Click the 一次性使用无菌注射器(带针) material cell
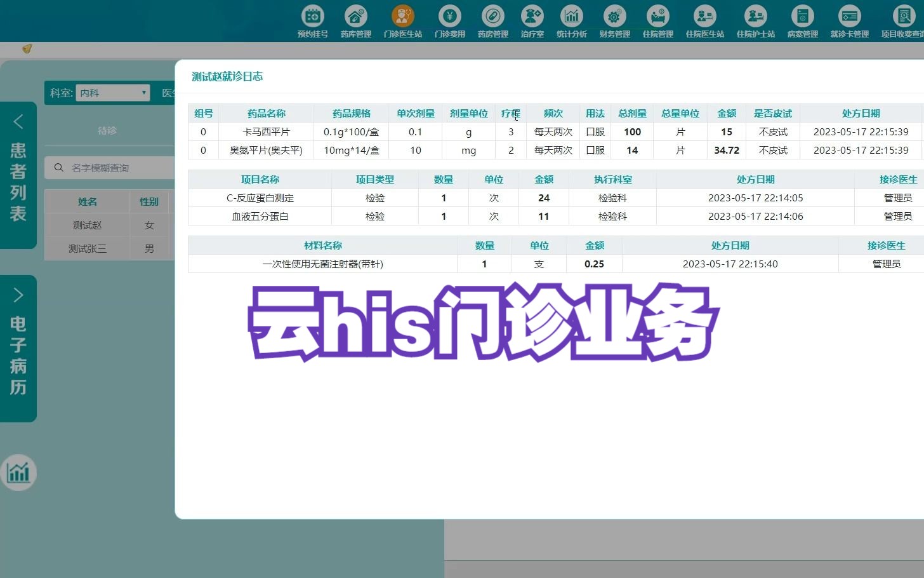Image resolution: width=924 pixels, height=578 pixels. tap(323, 264)
